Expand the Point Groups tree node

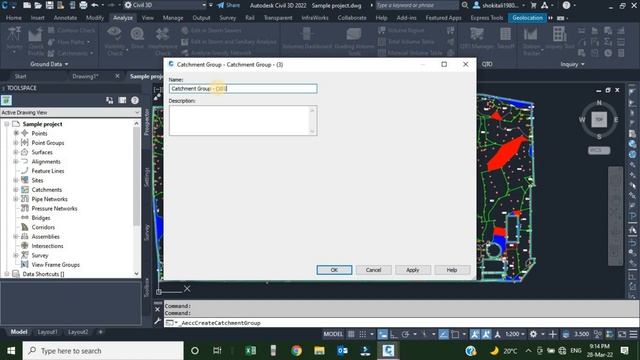16,142
